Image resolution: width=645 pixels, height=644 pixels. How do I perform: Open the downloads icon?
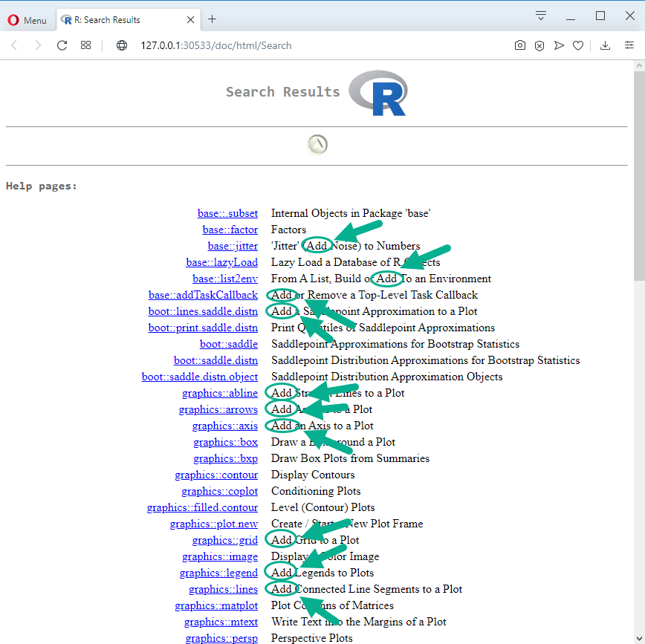605,45
